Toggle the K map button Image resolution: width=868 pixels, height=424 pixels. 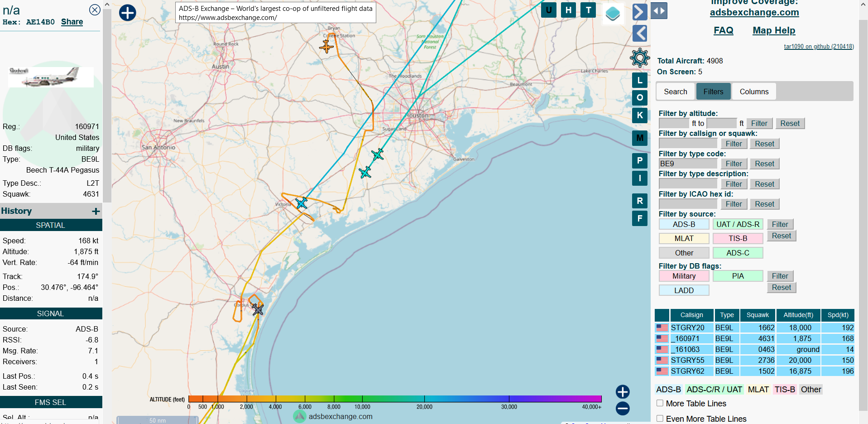[x=640, y=116]
